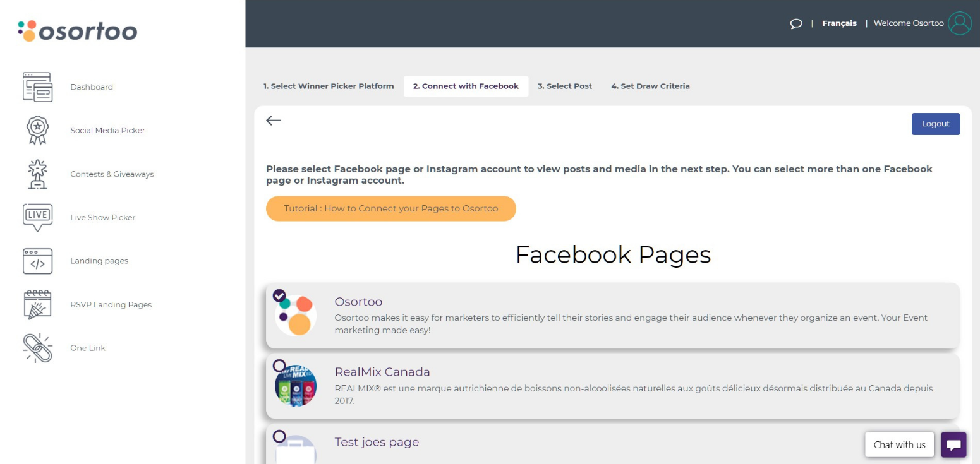The image size is (980, 464).
Task: Open Dashboard from sidebar
Action: tap(92, 87)
